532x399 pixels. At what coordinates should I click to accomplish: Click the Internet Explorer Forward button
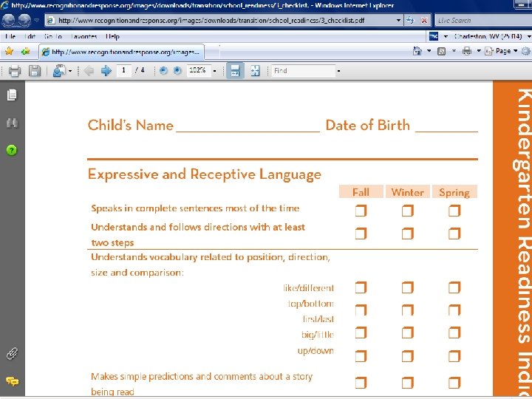pyautogui.click(x=24, y=21)
